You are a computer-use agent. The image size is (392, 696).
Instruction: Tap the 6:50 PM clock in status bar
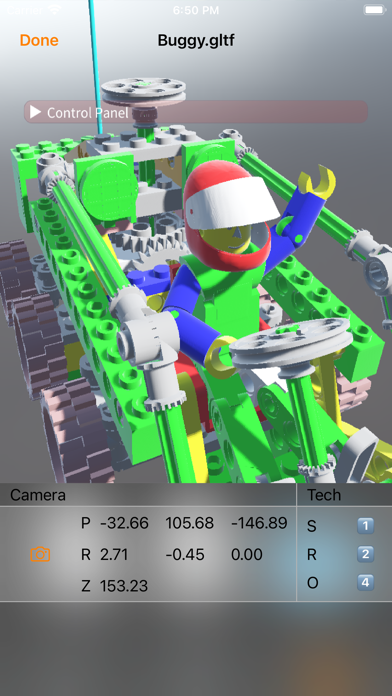196,10
